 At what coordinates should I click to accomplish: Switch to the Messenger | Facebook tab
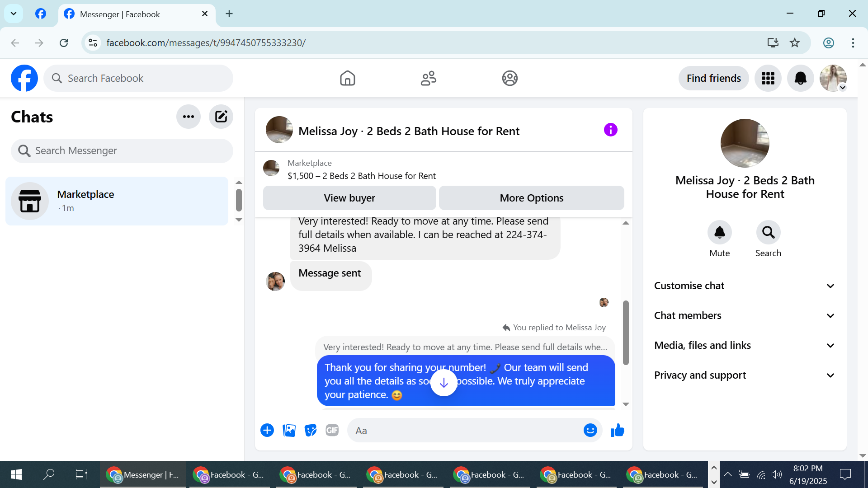click(x=137, y=14)
